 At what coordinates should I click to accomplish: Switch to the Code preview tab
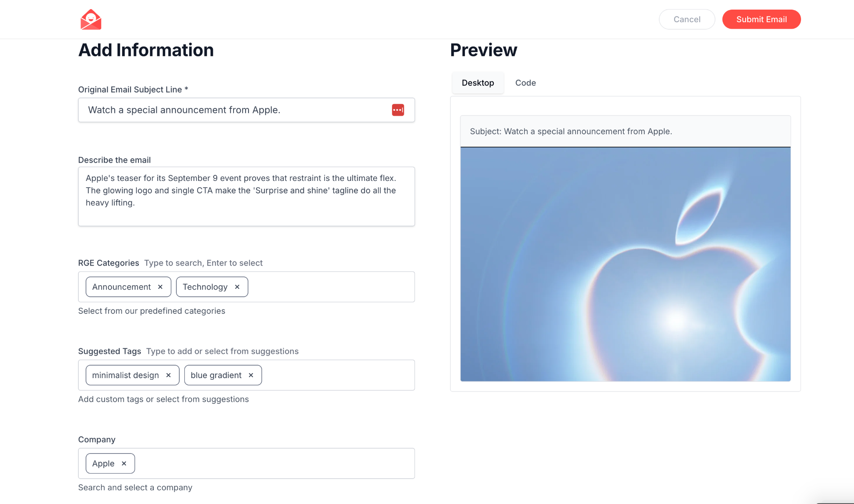click(x=525, y=83)
